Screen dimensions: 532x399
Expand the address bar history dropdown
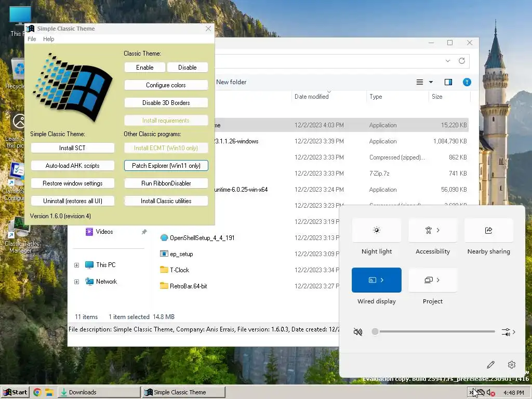coord(448,61)
